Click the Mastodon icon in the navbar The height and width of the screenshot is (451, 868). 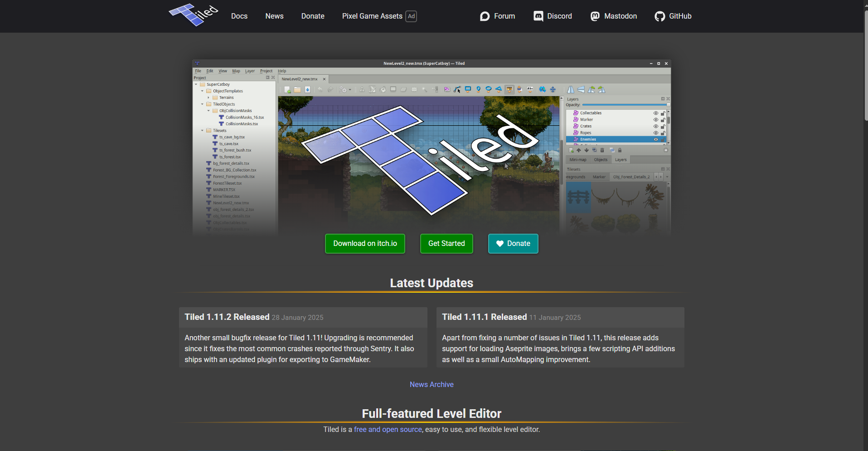click(595, 16)
